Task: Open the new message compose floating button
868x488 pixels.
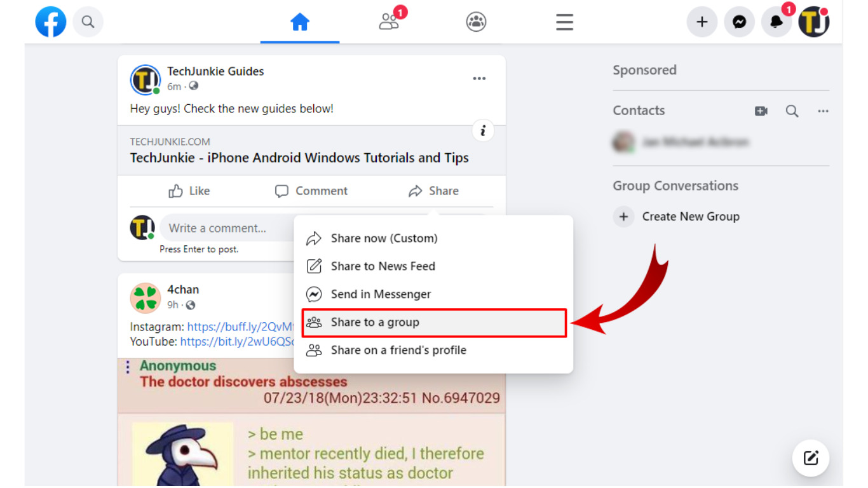Action: click(x=811, y=458)
